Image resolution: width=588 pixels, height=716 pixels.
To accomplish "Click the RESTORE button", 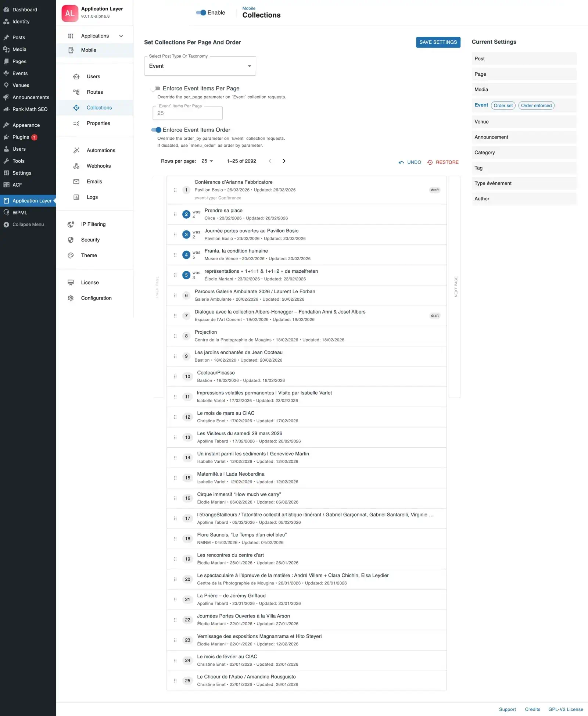I will click(x=443, y=162).
